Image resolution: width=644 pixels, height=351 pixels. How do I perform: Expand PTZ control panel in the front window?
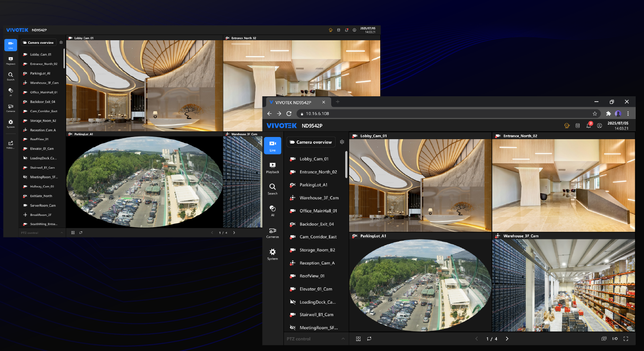[x=343, y=339]
